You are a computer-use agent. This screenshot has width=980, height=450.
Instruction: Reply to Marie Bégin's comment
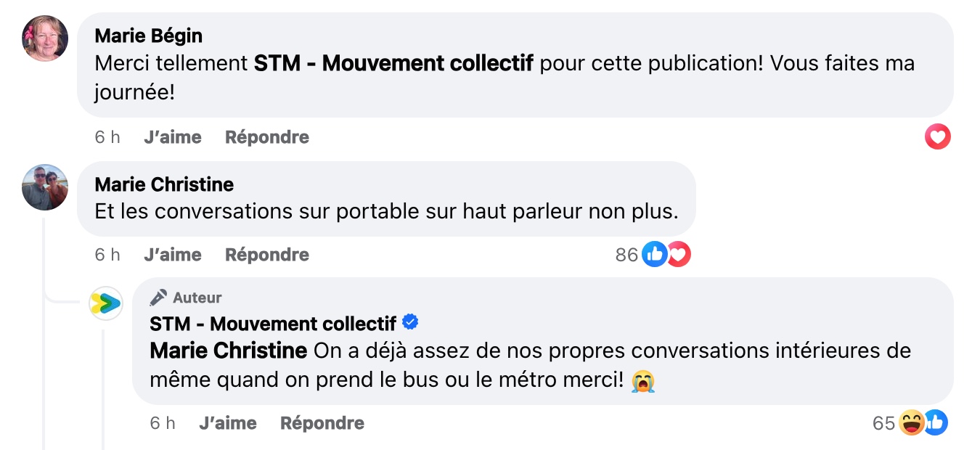(267, 137)
